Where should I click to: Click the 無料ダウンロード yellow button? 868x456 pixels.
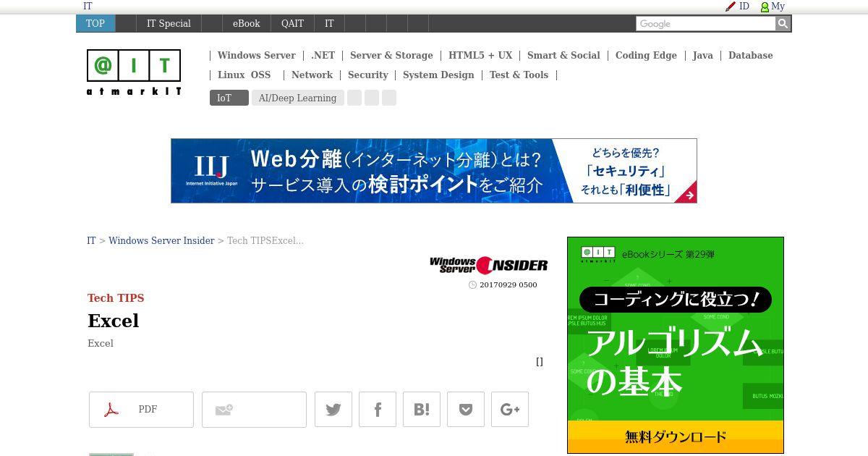click(x=676, y=436)
